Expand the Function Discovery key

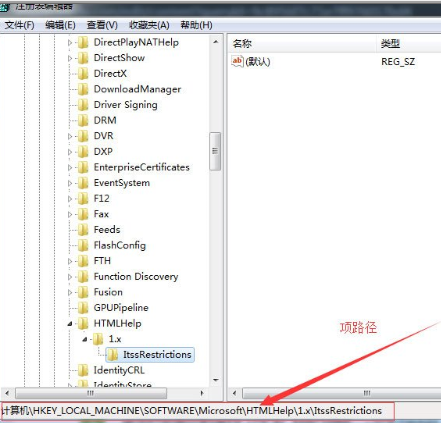click(x=70, y=277)
